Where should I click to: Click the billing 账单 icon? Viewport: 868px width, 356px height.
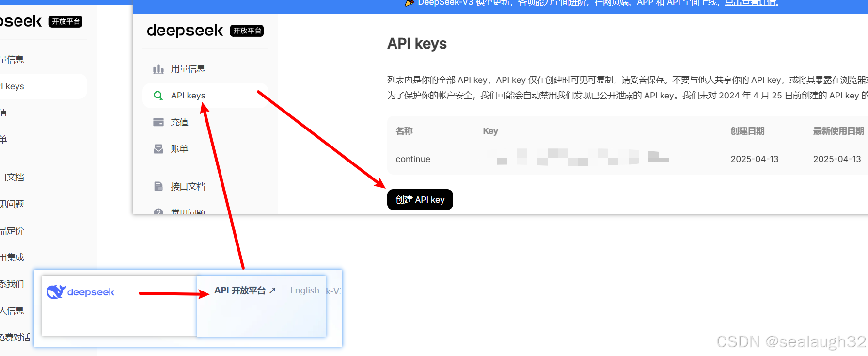(x=158, y=149)
